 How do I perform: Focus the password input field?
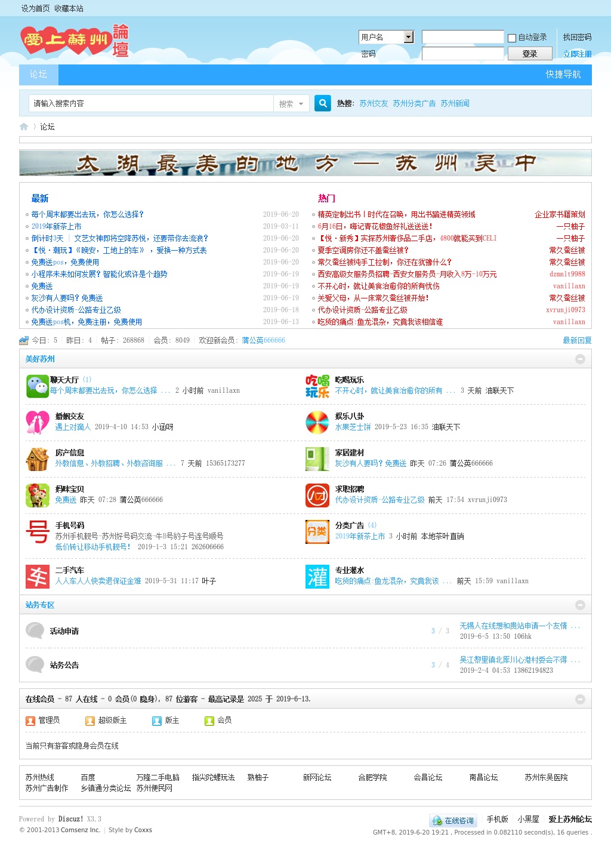click(463, 54)
